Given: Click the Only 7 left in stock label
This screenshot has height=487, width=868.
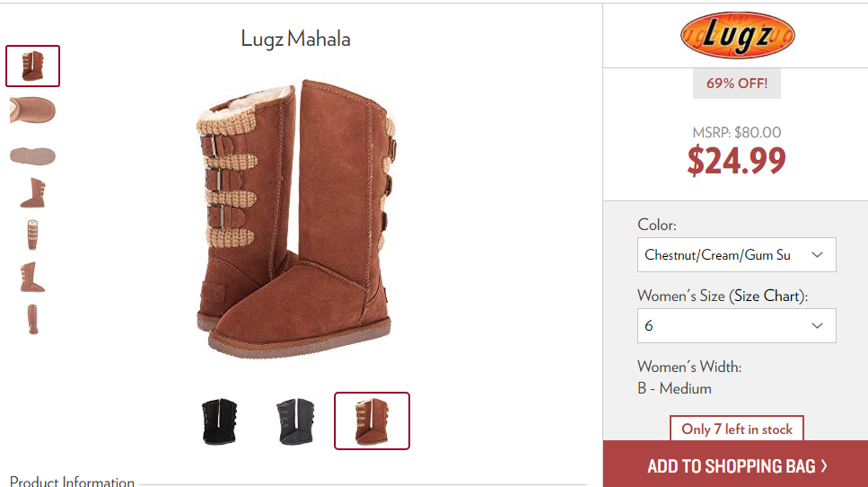Looking at the screenshot, I should pyautogui.click(x=737, y=429).
